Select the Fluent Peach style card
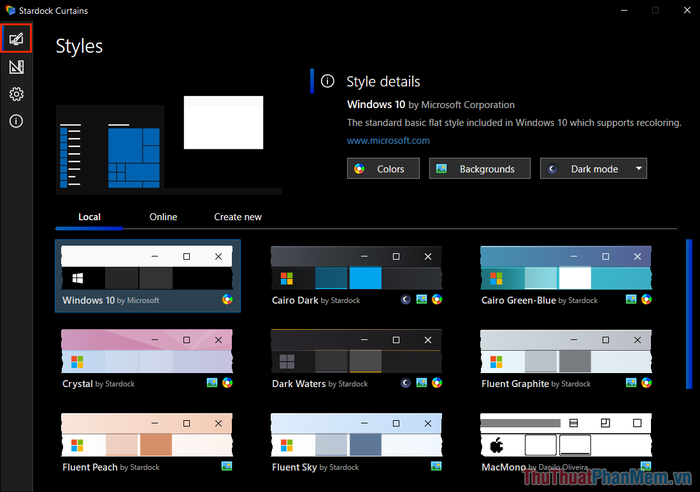700x492 pixels. pos(147,443)
